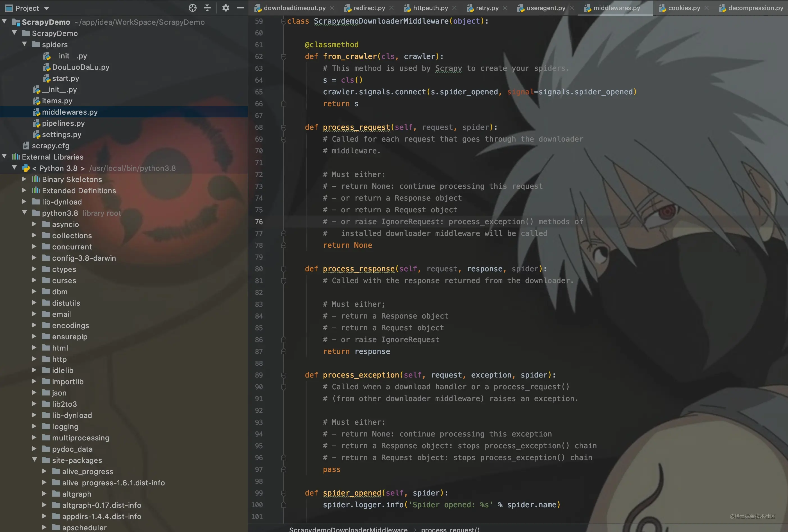Click the collapse all icon in Project panel
The width and height of the screenshot is (788, 532).
coord(207,8)
